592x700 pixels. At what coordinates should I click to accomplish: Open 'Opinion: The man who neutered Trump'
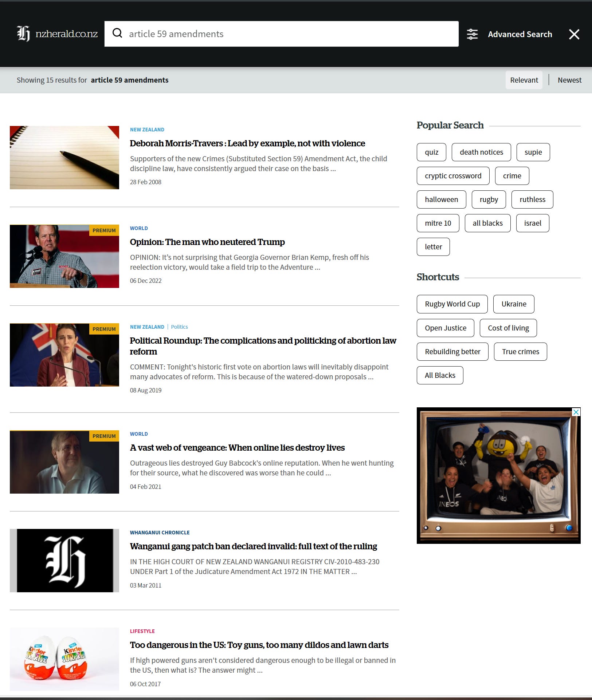pos(207,242)
